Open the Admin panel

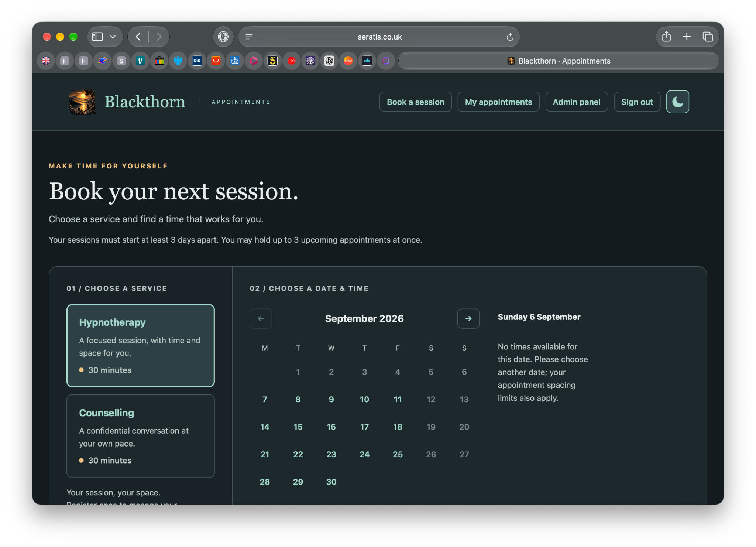coord(577,102)
